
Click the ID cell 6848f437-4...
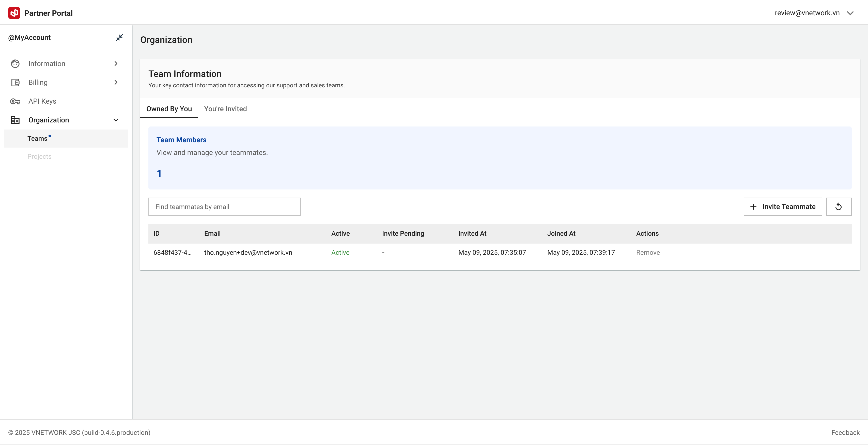[x=172, y=253]
